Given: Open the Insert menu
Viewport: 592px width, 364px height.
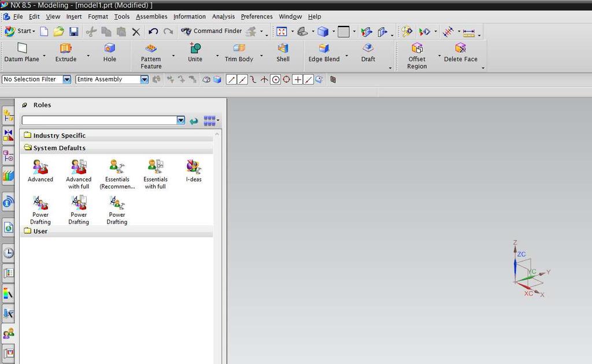Looking at the screenshot, I should pos(73,17).
